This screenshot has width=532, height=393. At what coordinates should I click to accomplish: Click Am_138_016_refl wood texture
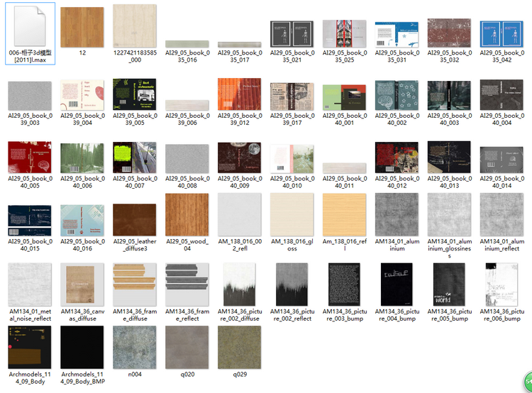coord(344,214)
